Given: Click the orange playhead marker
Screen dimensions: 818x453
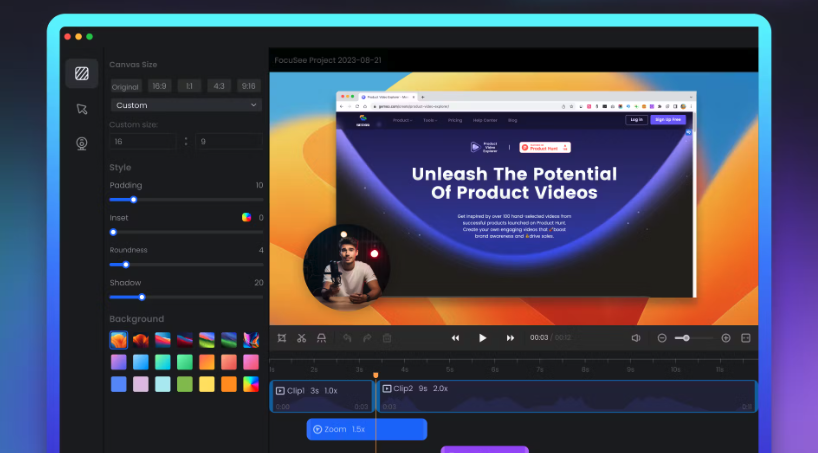Looking at the screenshot, I should pos(376,375).
